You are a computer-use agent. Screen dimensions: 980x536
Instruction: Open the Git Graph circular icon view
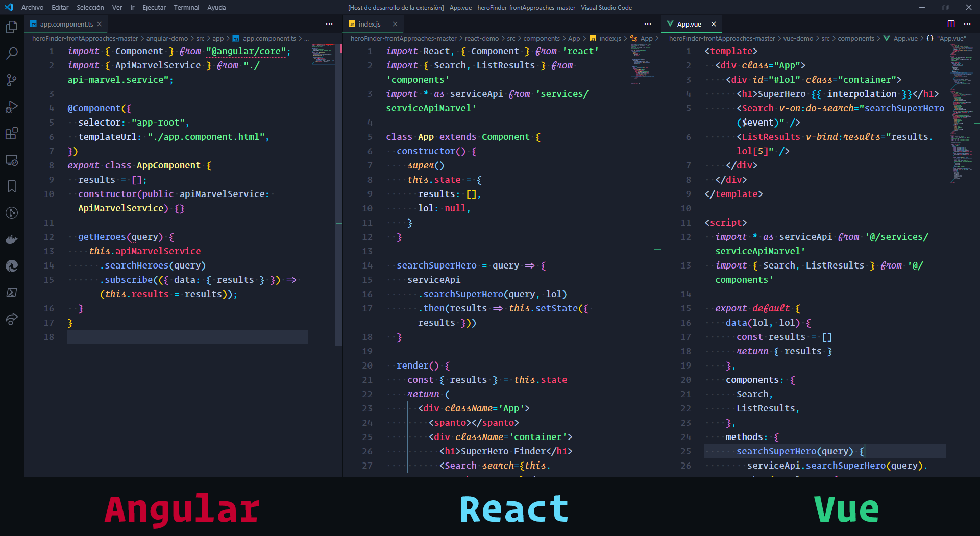pyautogui.click(x=11, y=213)
